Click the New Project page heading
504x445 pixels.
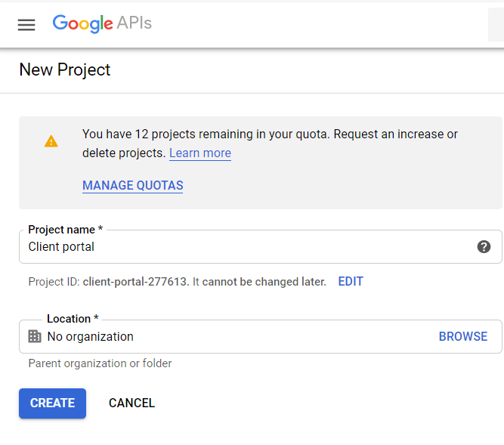65,70
